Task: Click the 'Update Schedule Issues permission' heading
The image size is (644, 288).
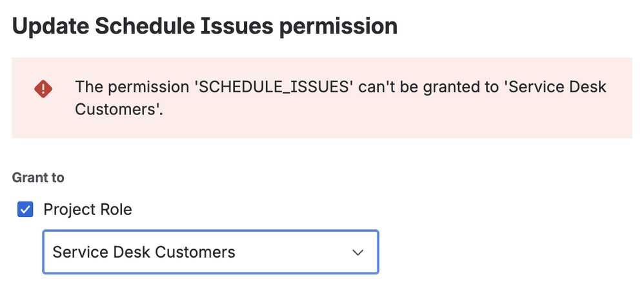Action: pos(205,26)
